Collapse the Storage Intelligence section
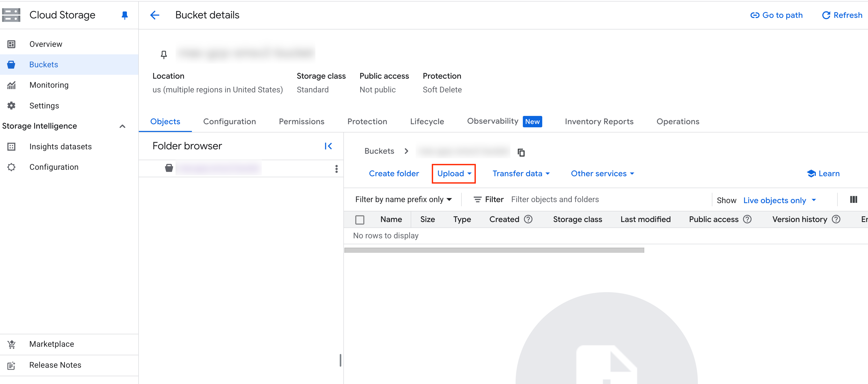 coord(122,126)
